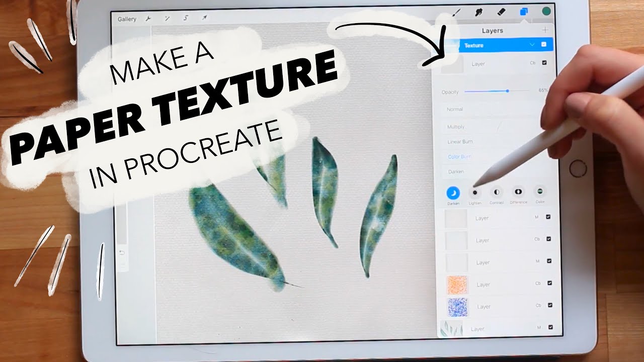The image size is (644, 362).
Task: Select the Lighten blend category icon
Action: coord(475,193)
